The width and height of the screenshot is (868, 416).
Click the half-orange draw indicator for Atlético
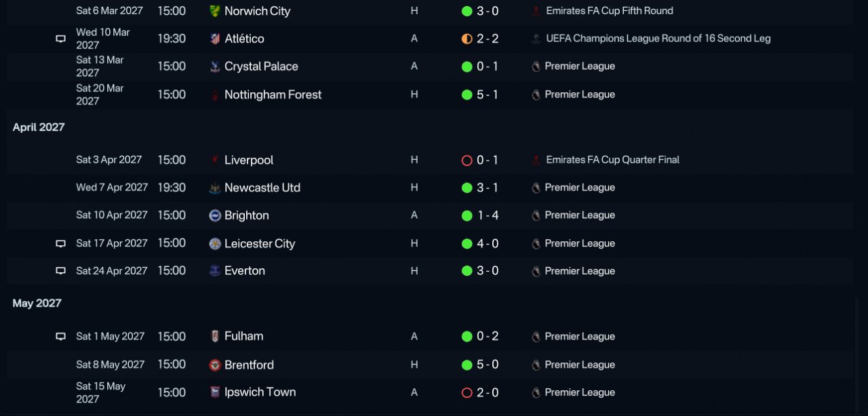click(x=467, y=39)
